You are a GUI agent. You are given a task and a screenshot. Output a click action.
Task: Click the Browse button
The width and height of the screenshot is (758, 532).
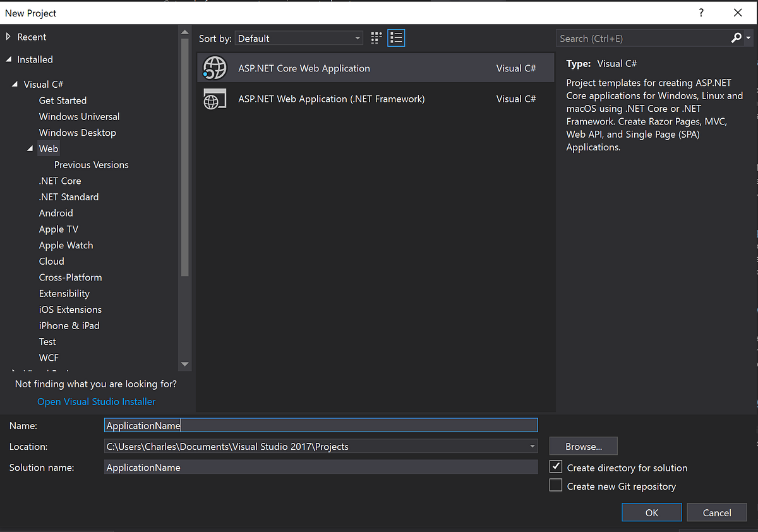pyautogui.click(x=582, y=445)
